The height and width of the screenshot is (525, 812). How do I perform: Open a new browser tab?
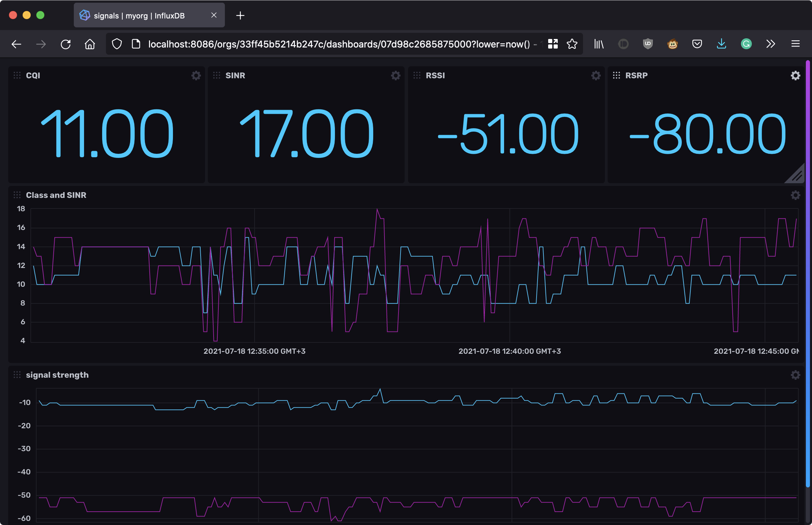[x=240, y=15]
